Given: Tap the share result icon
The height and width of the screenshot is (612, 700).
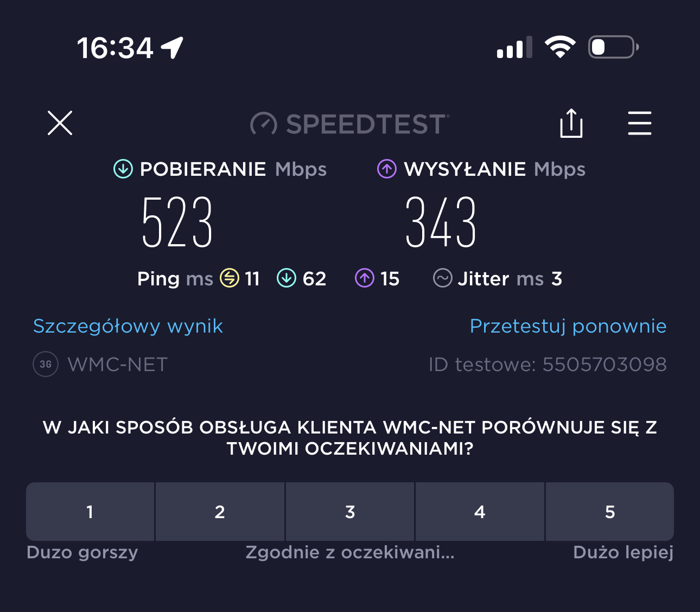Looking at the screenshot, I should pyautogui.click(x=571, y=124).
